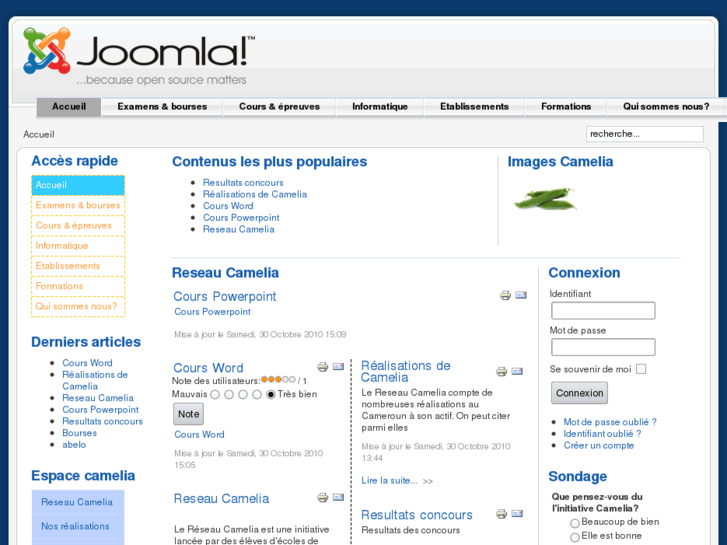The image size is (727, 545).
Task: Open abelo in Derniers articles
Action: tap(74, 444)
